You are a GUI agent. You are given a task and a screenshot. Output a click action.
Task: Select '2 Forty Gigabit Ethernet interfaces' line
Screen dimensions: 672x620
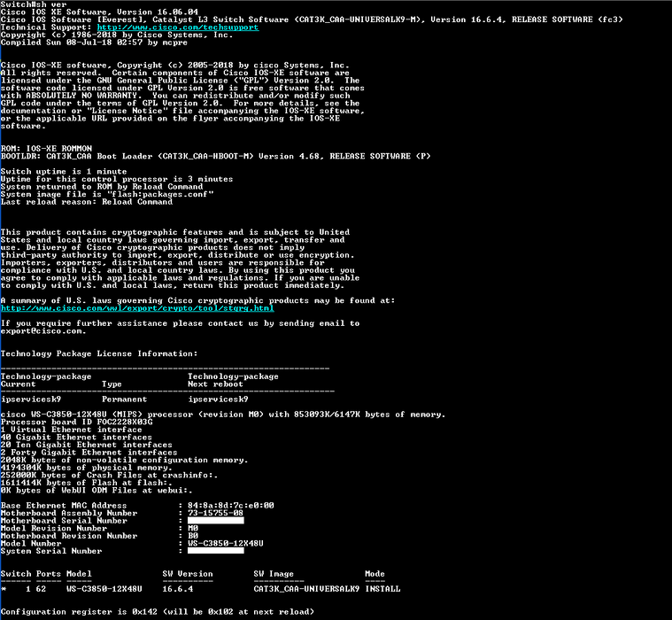[x=89, y=453]
